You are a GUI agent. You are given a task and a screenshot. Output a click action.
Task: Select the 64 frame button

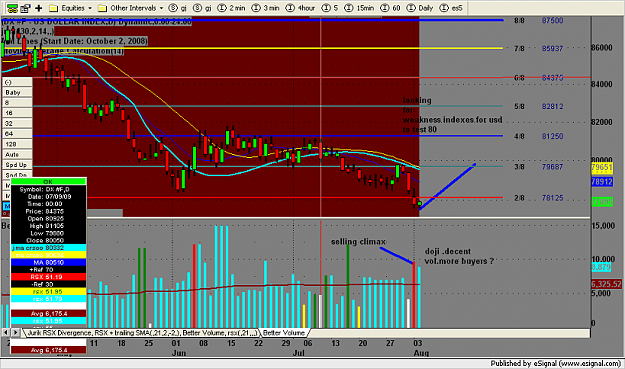(17, 134)
